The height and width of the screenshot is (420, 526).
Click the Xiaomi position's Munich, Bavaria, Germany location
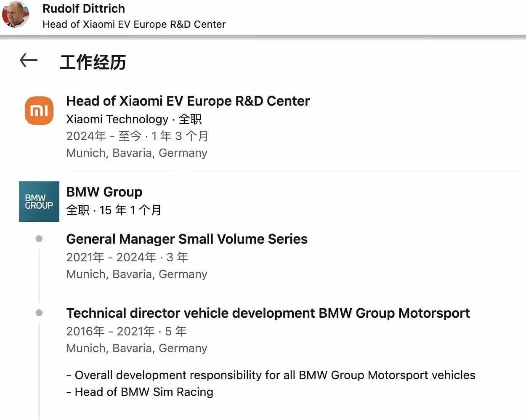click(x=137, y=153)
